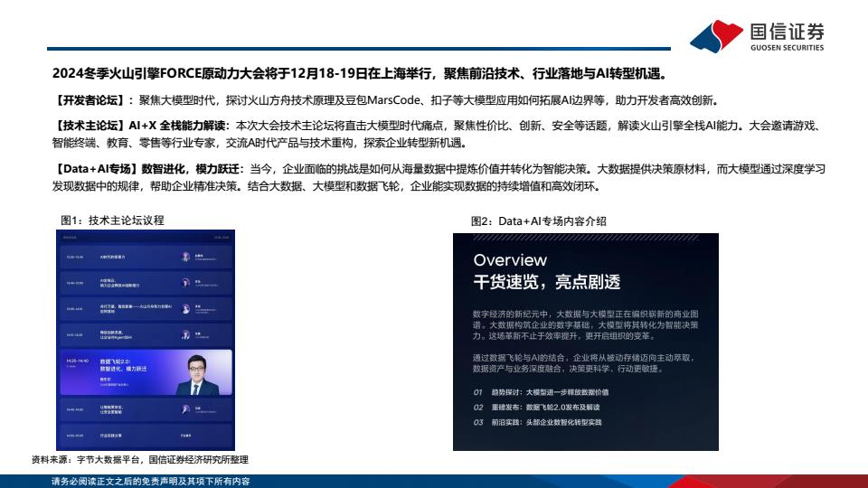The image size is (868, 488).
Task: Click the slide headline about 2024冬季火山引擎FORCE原动力大会
Action: [361, 73]
